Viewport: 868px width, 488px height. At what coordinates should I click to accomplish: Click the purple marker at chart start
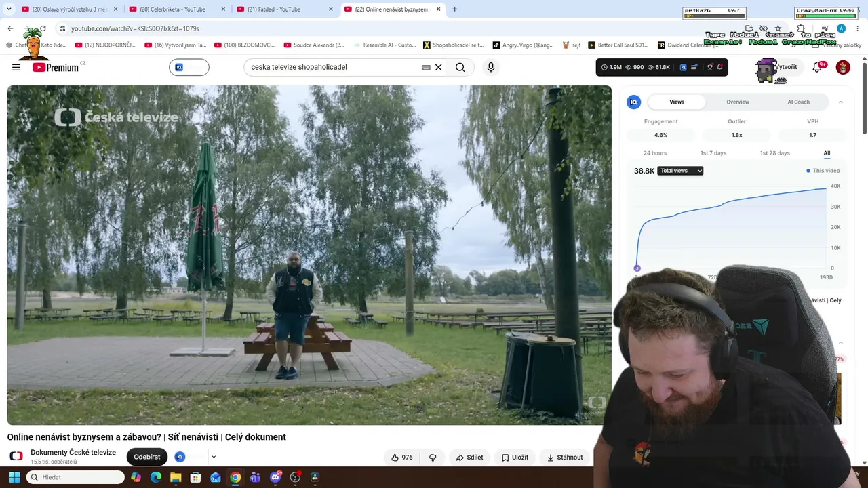coord(637,268)
